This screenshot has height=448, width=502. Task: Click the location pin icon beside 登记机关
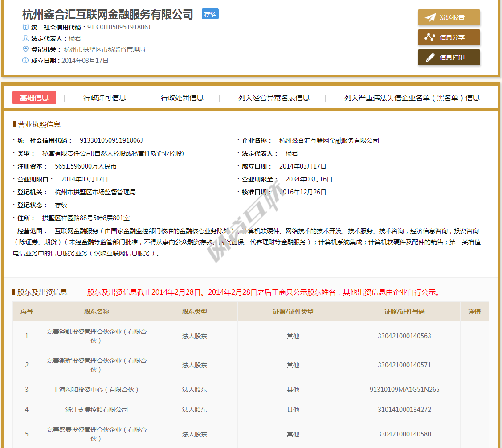tap(25, 49)
